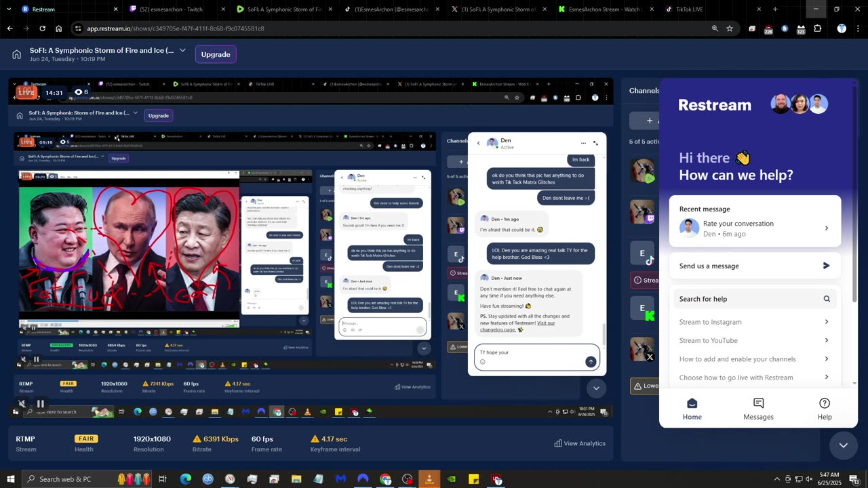
Task: Select the Twitch channel avatar in the Channels list
Action: (642, 212)
